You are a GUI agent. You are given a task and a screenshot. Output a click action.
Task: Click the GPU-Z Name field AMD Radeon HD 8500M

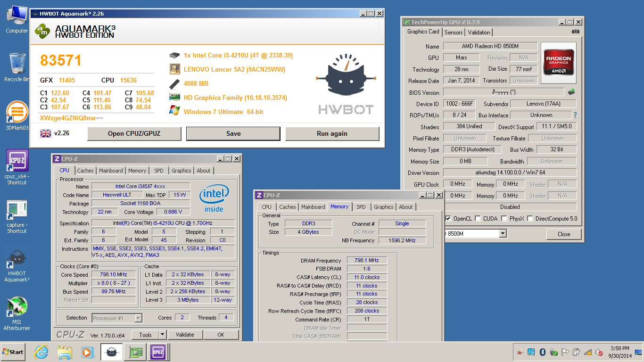pos(490,46)
